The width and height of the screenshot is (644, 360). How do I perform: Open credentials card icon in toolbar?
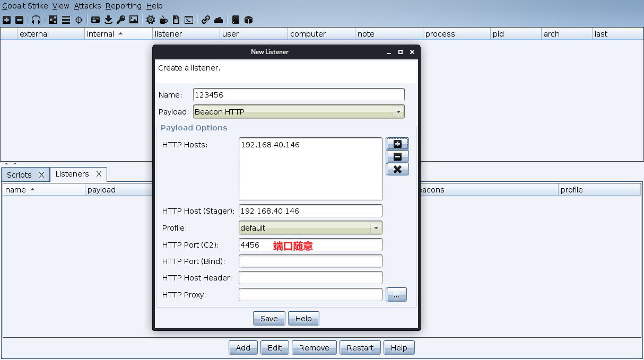(95, 20)
